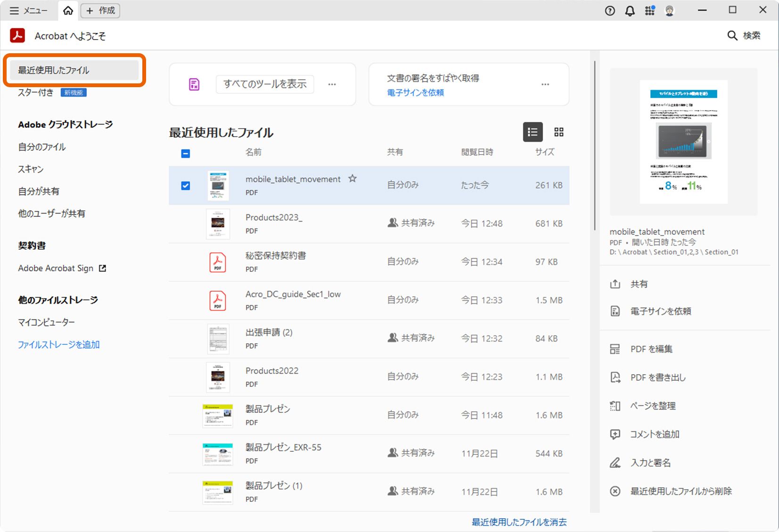Select the Acro_DC_guide_Sec1_low file name
779x532 pixels.
(293, 294)
